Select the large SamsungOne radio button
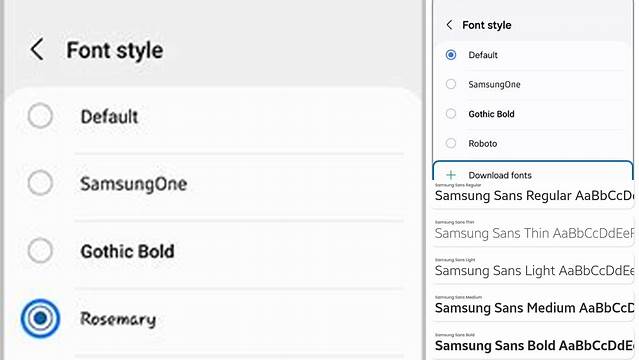 pyautogui.click(x=40, y=183)
